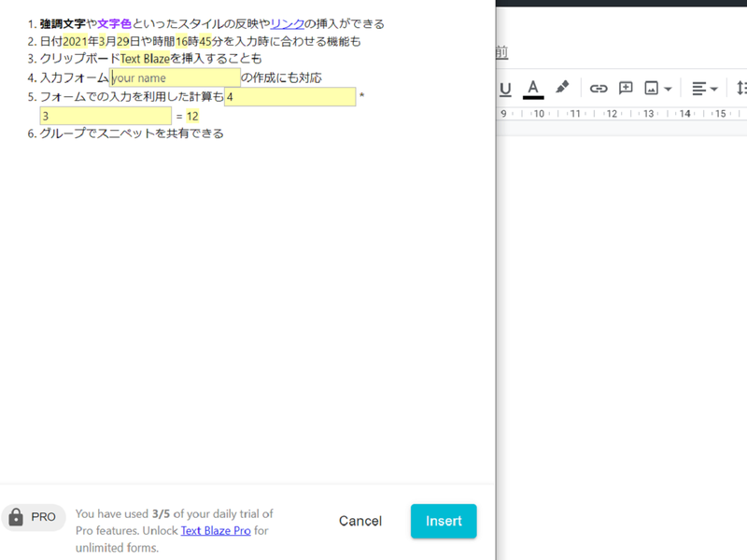
Task: Open the text color tool
Action: click(532, 88)
